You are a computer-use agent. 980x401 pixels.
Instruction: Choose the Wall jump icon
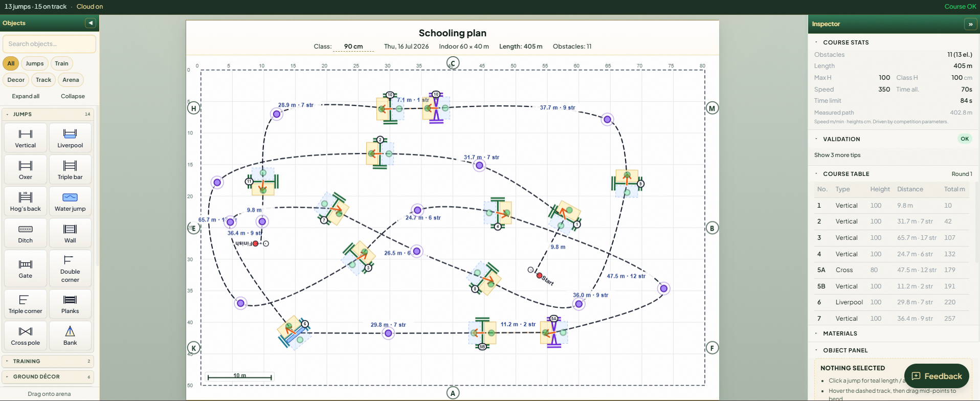(70, 233)
